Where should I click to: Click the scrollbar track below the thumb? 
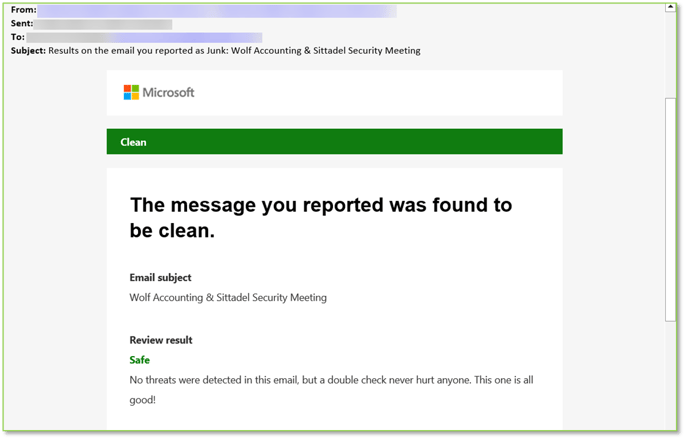(670, 376)
